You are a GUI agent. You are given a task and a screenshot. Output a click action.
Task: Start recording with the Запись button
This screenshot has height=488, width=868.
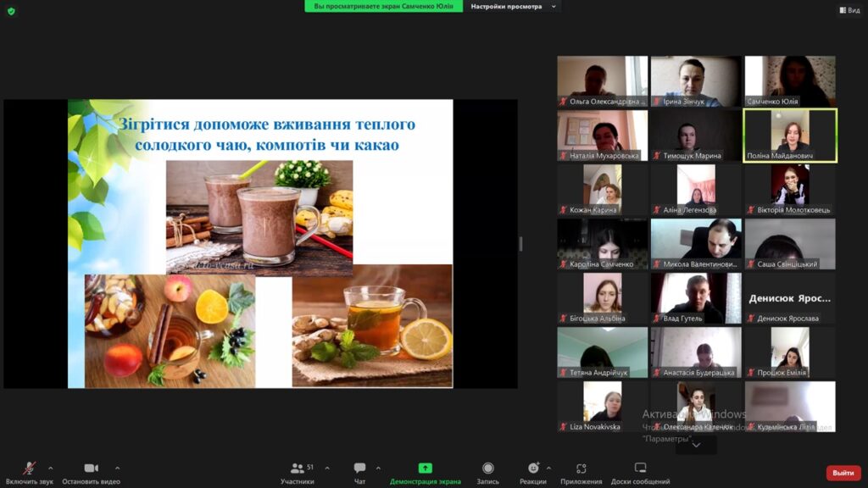point(487,469)
